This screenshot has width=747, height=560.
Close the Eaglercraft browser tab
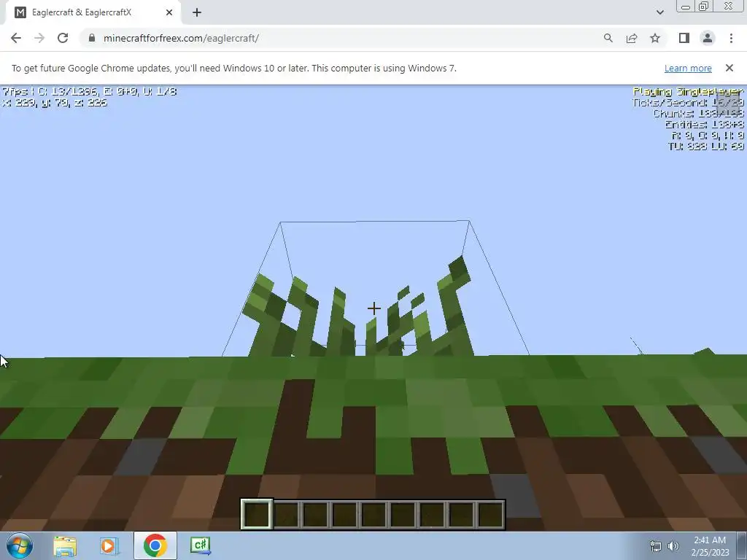tap(169, 12)
